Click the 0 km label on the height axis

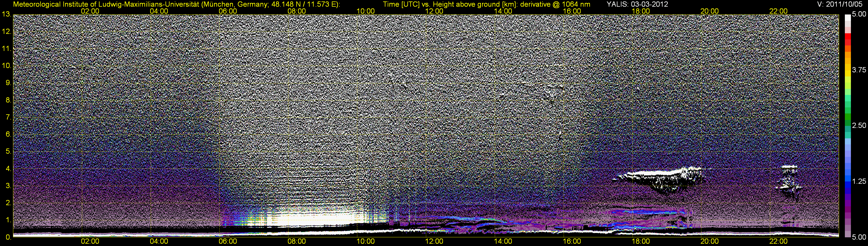click(x=8, y=237)
